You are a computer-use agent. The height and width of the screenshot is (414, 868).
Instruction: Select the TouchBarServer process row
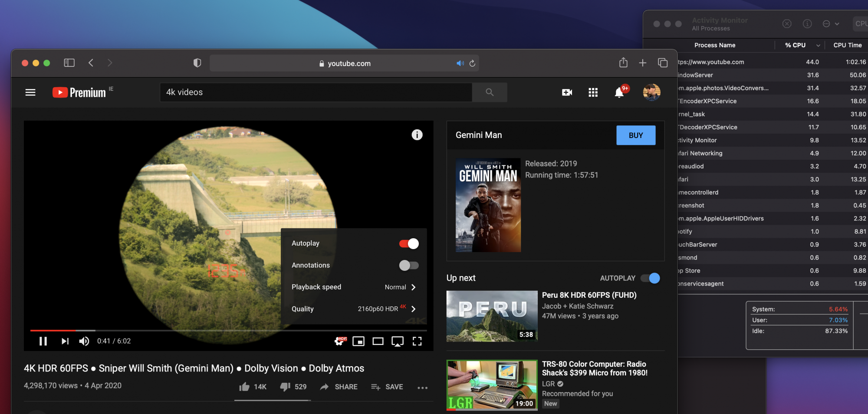pyautogui.click(x=773, y=244)
